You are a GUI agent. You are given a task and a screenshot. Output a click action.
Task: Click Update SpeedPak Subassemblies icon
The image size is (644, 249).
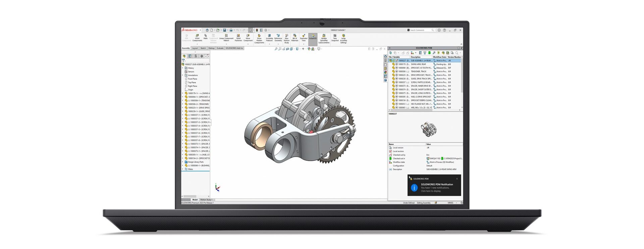[x=324, y=38]
